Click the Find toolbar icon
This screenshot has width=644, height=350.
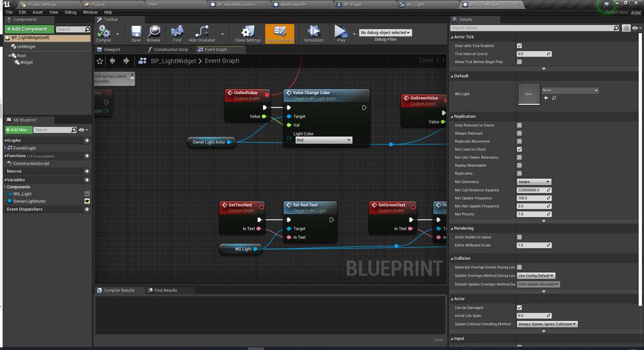click(177, 33)
